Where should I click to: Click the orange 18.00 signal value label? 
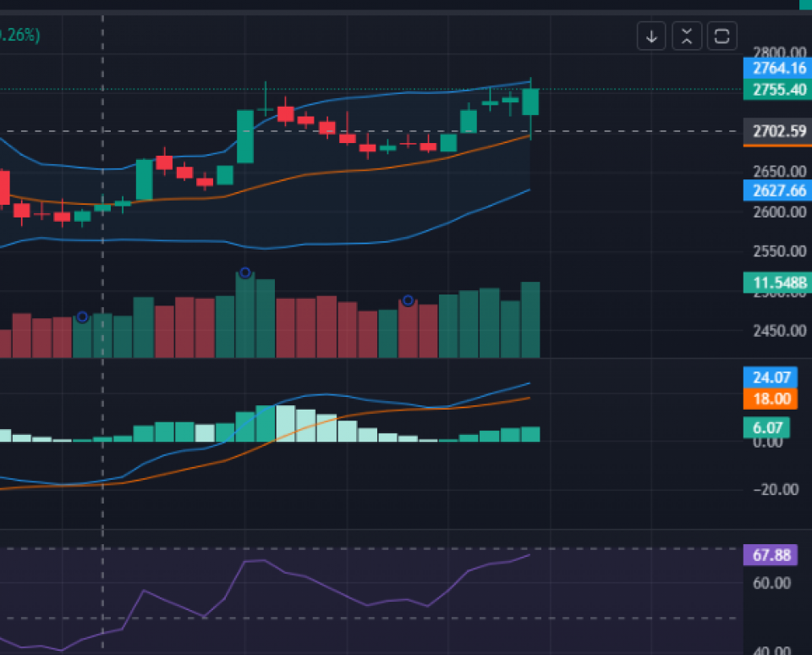771,399
